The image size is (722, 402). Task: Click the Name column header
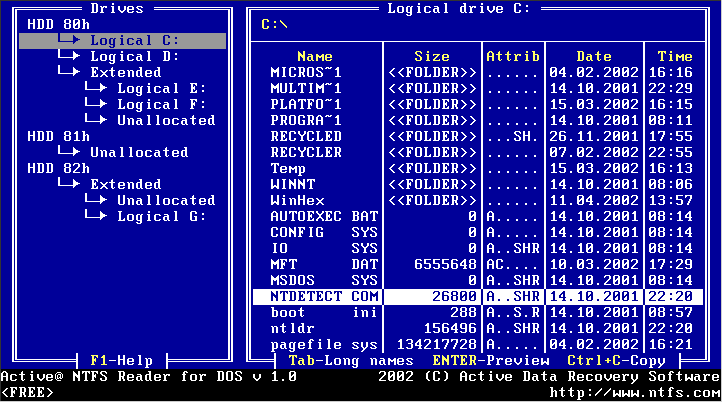tap(315, 57)
